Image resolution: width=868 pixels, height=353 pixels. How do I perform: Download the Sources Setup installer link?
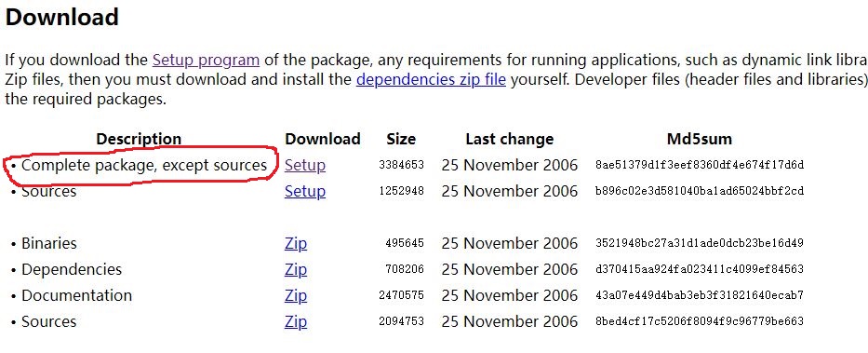(x=305, y=191)
